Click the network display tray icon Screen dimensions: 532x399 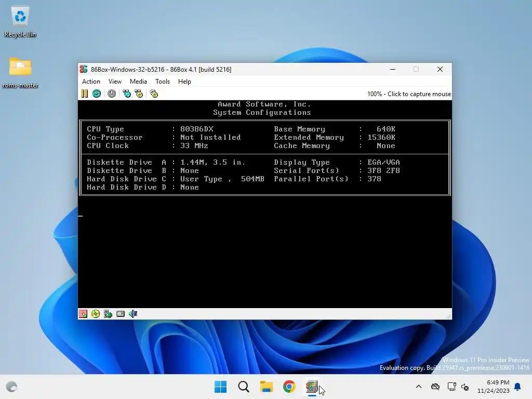point(451,387)
